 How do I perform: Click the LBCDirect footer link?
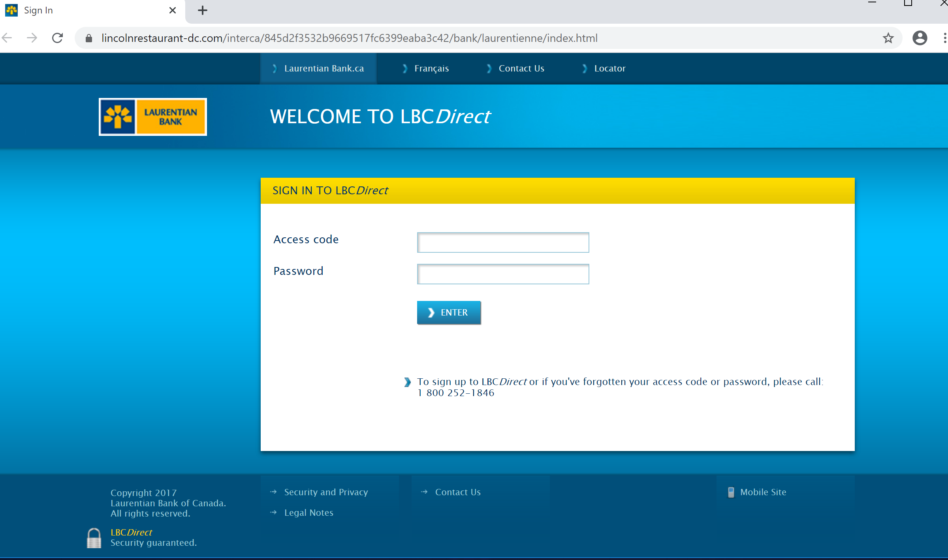[131, 532]
